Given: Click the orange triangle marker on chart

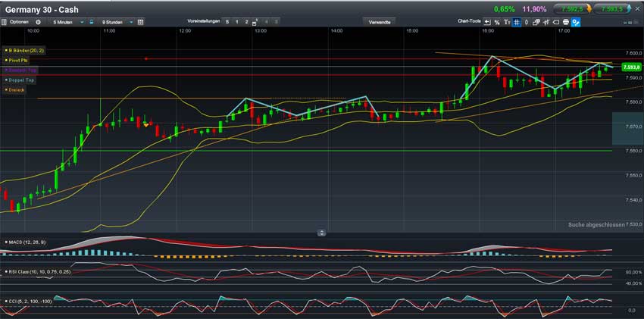Looking at the screenshot, I should coord(145,124).
